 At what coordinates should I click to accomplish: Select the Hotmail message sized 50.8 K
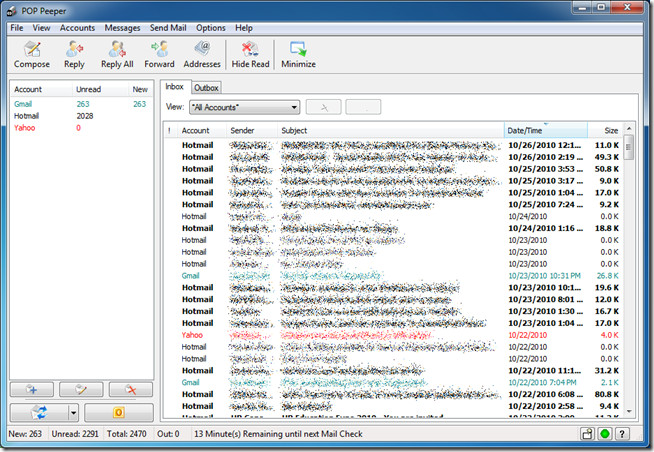coord(393,169)
